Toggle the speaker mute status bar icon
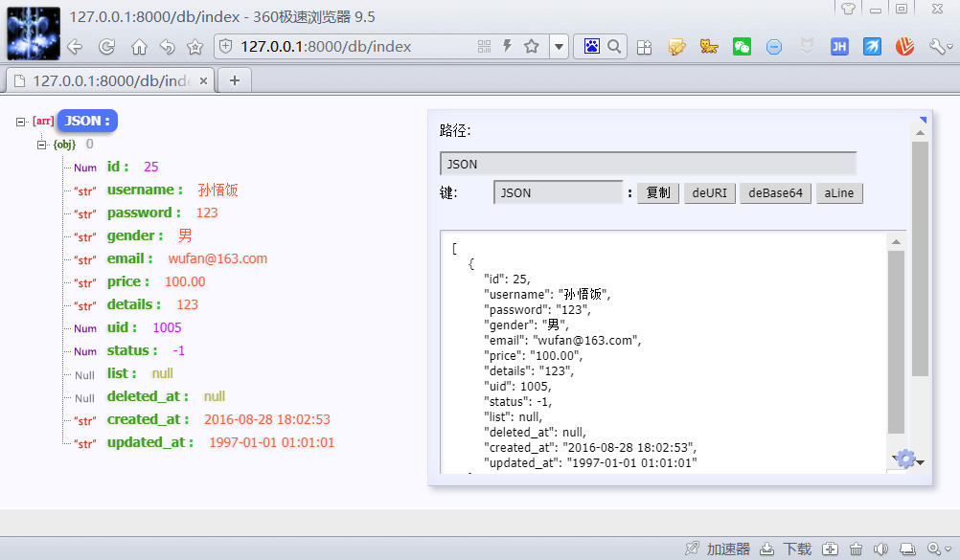This screenshot has width=960, height=560. pyautogui.click(x=881, y=549)
